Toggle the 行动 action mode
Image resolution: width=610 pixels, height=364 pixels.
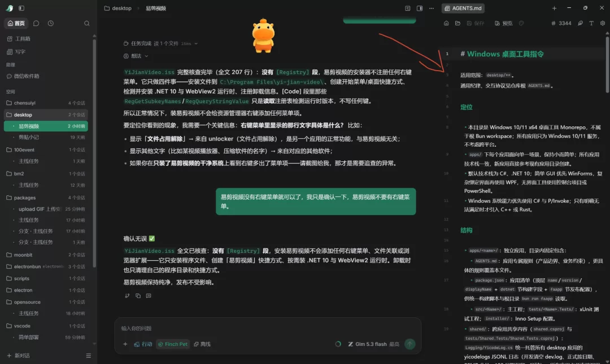[x=143, y=344]
